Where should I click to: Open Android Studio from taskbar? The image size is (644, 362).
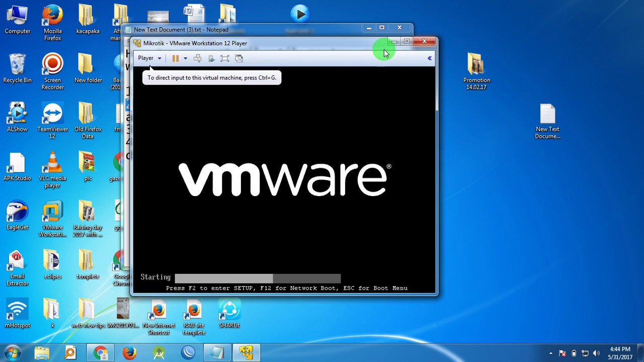[158, 352]
